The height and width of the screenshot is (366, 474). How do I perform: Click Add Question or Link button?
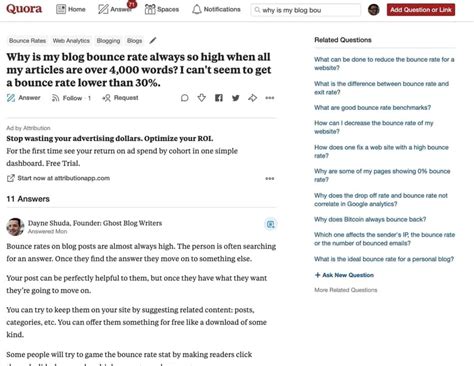point(421,10)
